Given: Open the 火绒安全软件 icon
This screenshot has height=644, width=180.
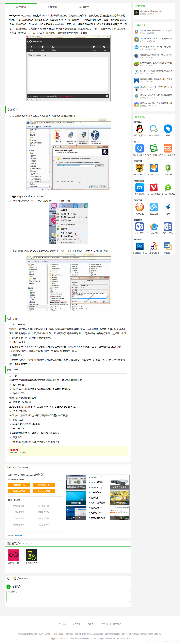Looking at the screenshot, I should pos(154,168).
